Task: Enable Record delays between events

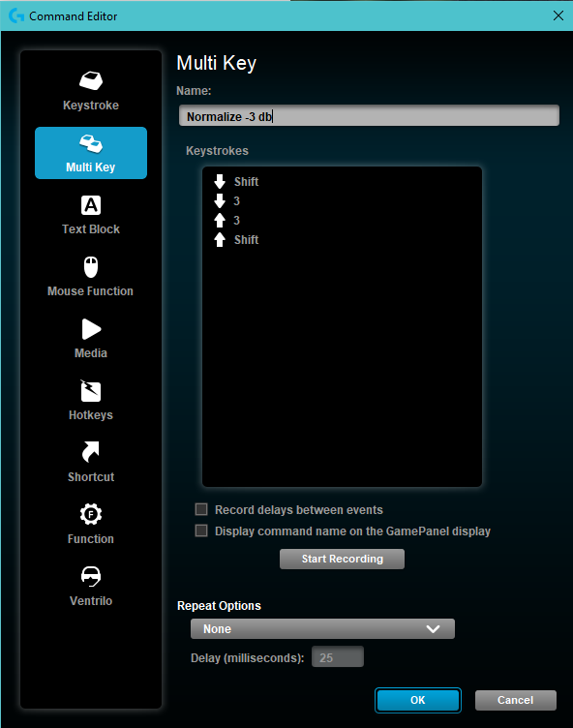Action: tap(201, 509)
